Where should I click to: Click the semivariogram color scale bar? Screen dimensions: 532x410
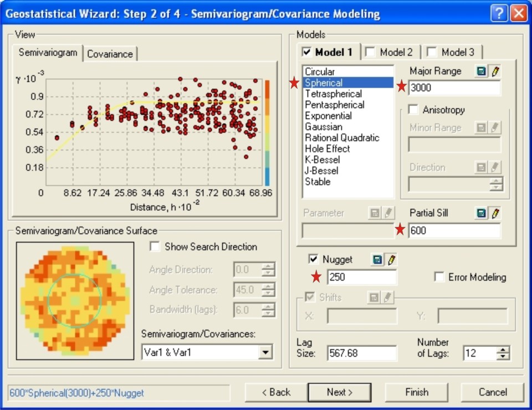click(267, 133)
